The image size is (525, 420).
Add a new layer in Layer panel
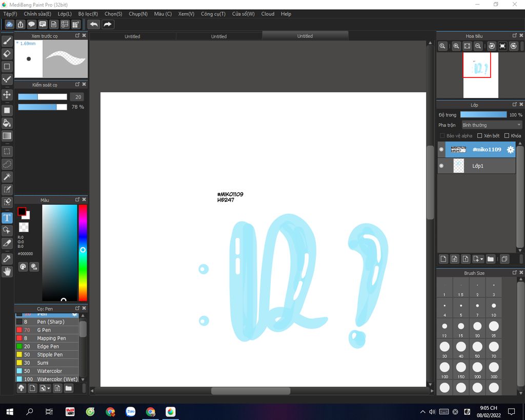point(443,259)
